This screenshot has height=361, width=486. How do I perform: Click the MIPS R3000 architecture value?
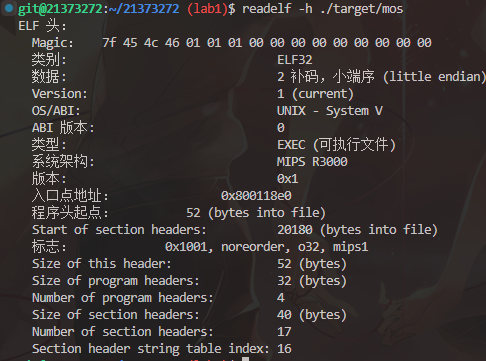pos(312,162)
